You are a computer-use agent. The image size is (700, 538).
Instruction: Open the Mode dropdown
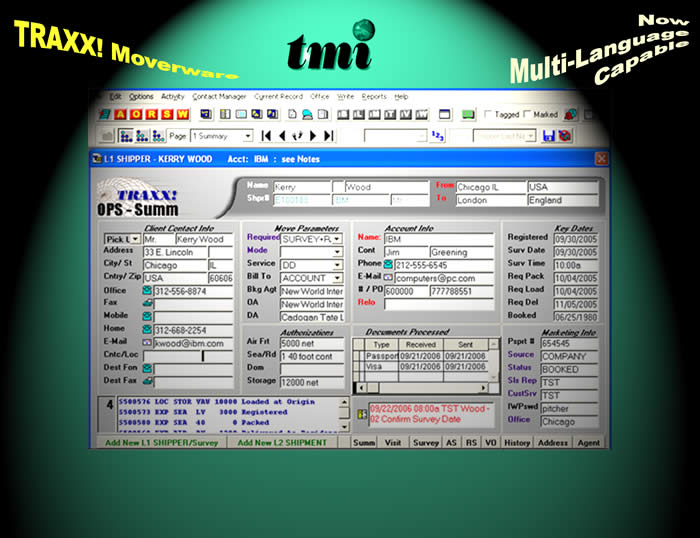point(337,252)
